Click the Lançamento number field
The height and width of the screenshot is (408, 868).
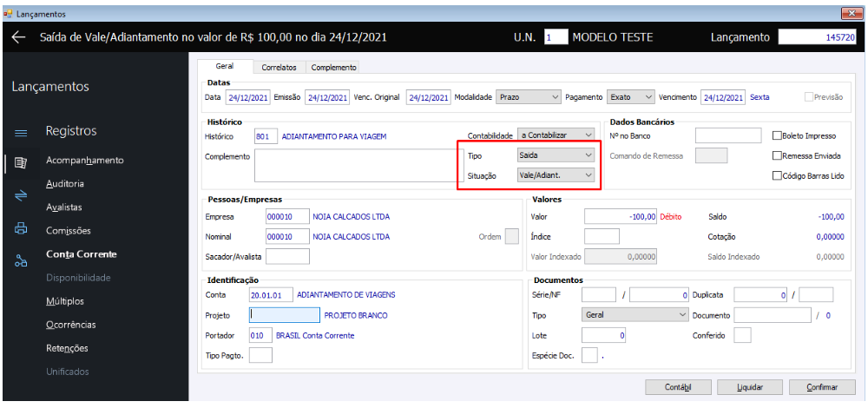pos(817,37)
